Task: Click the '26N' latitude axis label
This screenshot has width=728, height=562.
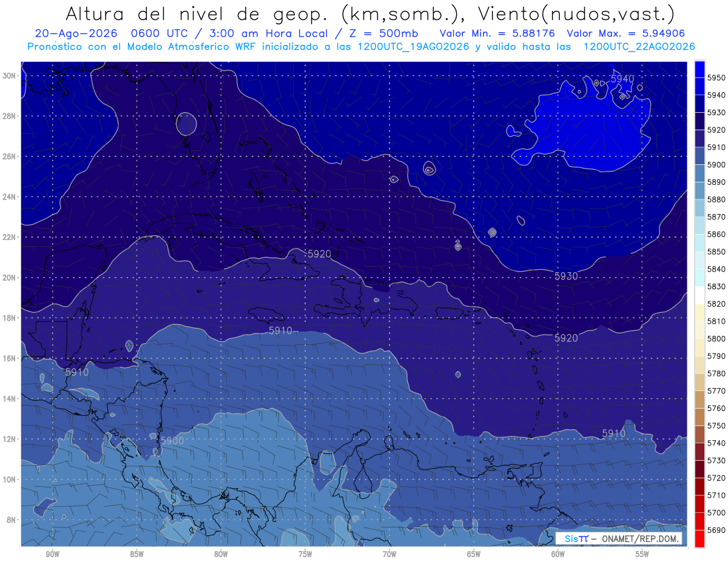Action: coord(9,156)
